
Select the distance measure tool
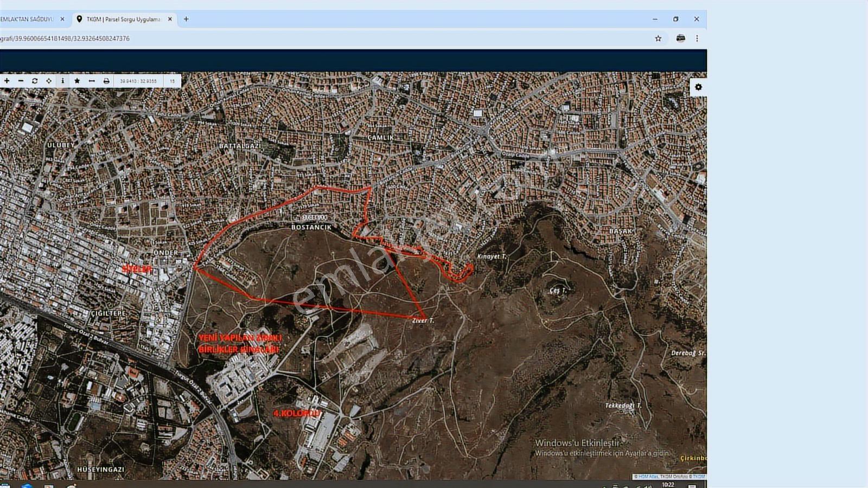(92, 81)
